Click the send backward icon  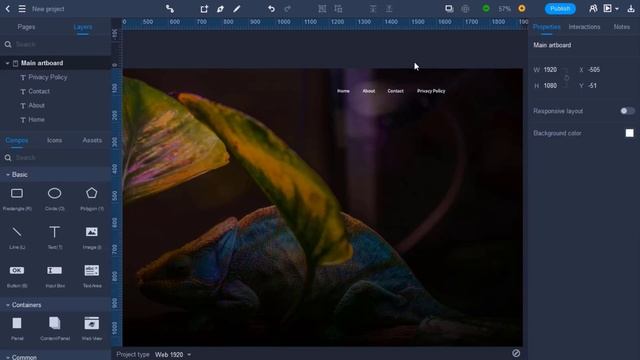pos(389,9)
